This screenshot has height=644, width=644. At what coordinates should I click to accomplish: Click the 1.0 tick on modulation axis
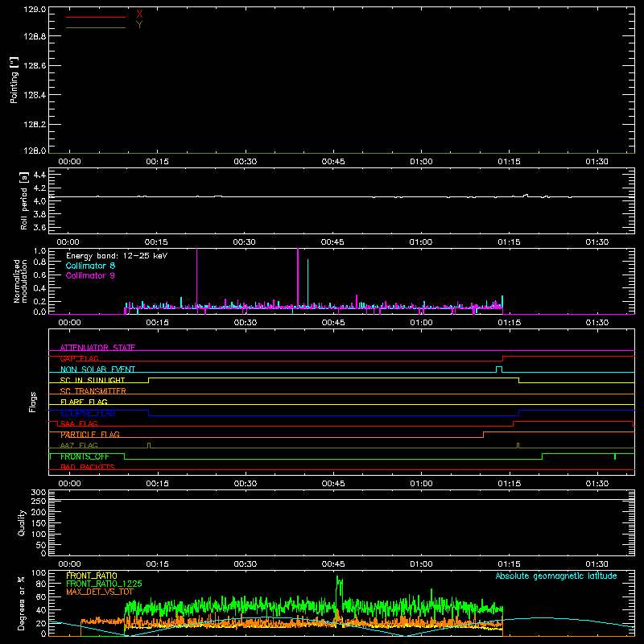pos(39,251)
